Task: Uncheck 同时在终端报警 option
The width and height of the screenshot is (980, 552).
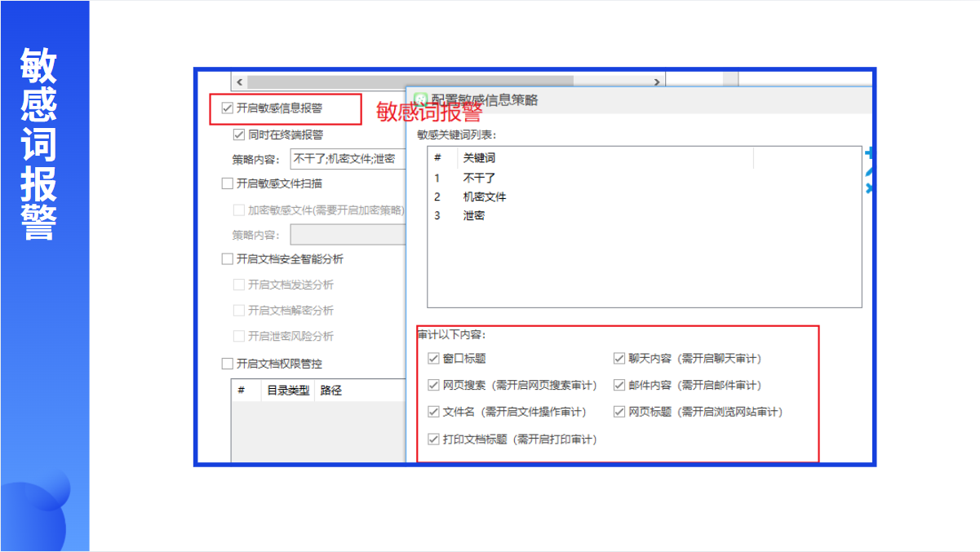Action: (239, 135)
